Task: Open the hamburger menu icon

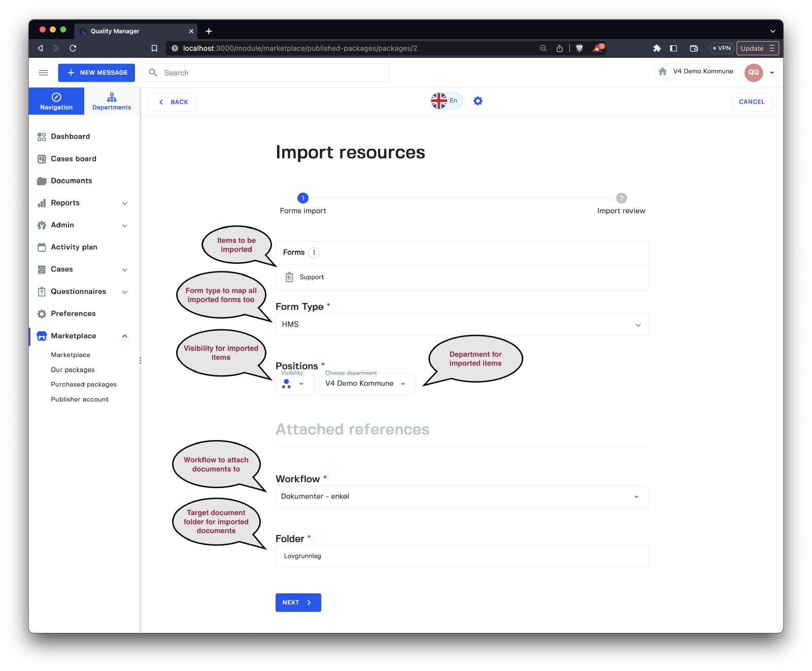Action: [44, 73]
